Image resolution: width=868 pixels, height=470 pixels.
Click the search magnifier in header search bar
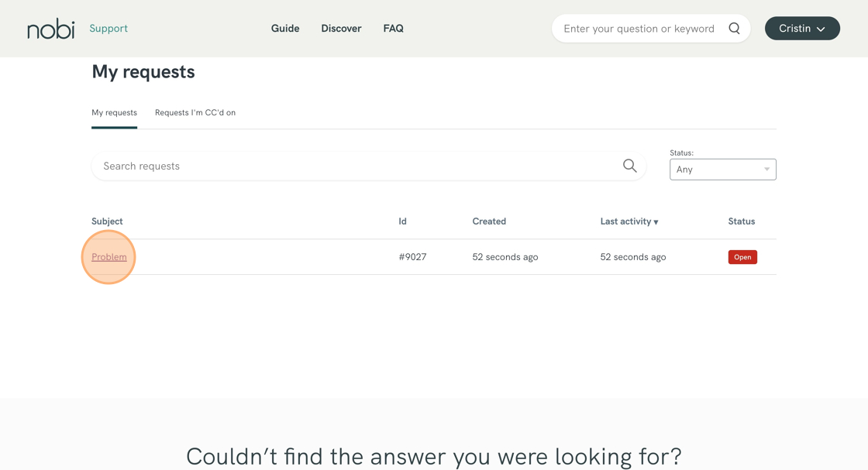point(734,28)
